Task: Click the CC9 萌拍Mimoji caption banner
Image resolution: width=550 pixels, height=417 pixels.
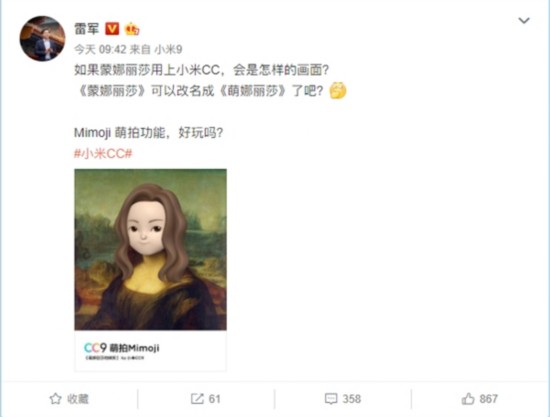Action: point(150,350)
